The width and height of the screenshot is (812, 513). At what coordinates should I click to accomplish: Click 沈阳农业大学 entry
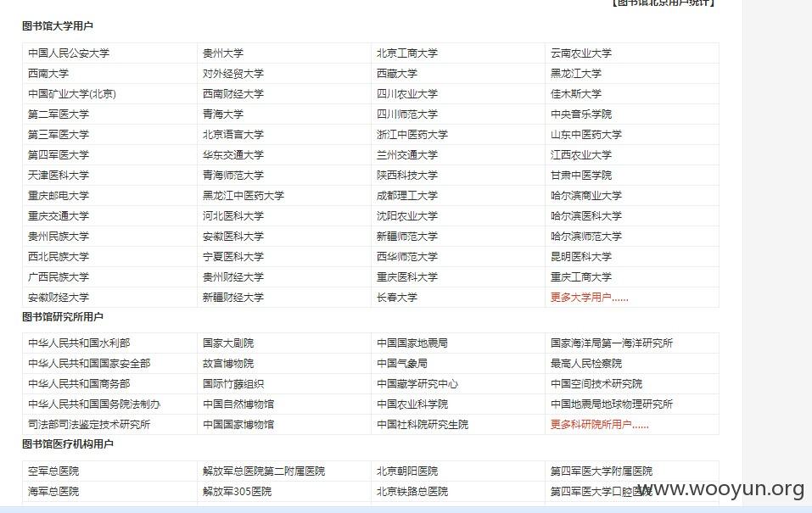tap(407, 216)
